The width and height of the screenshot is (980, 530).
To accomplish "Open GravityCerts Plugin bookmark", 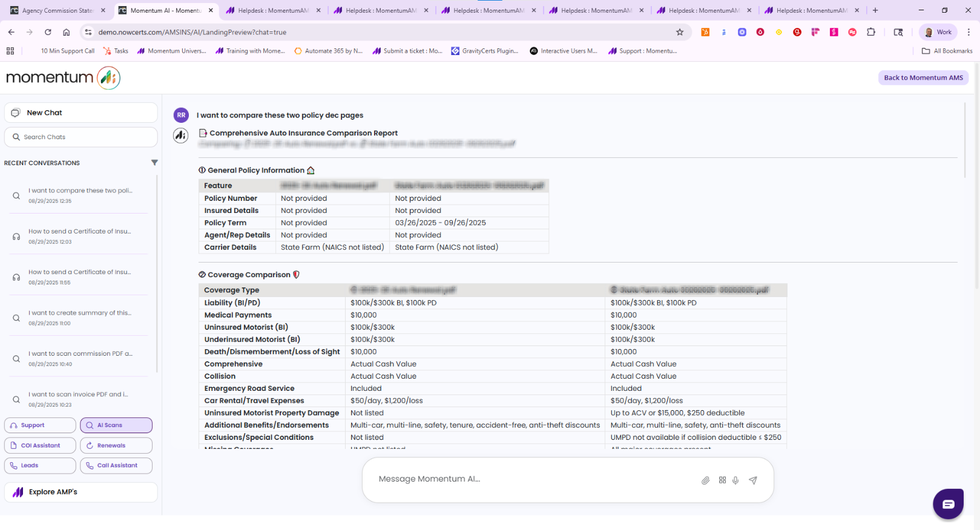I will 484,51.
